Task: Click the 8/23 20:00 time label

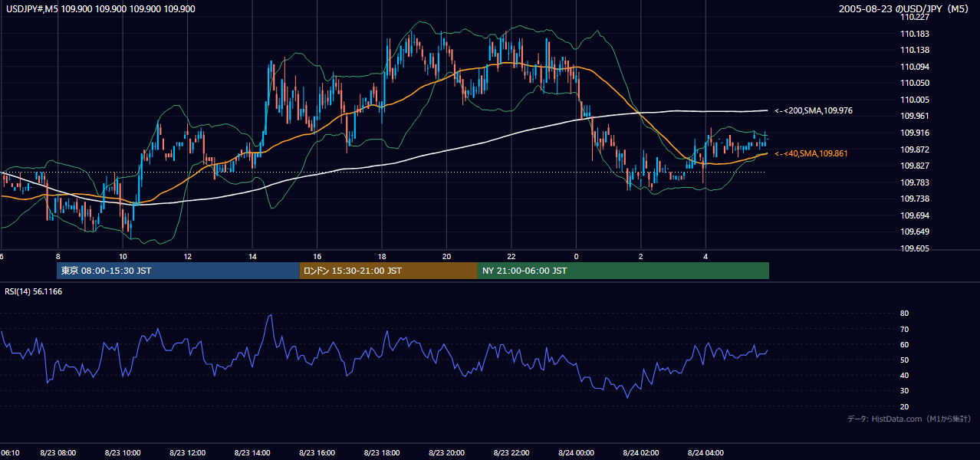Action: (x=447, y=453)
